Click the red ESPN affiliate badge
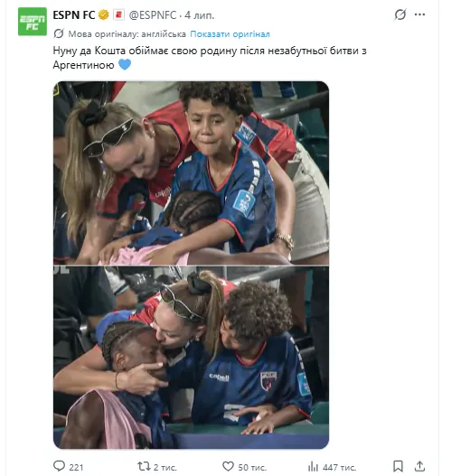This screenshot has height=476, width=451. (118, 14)
